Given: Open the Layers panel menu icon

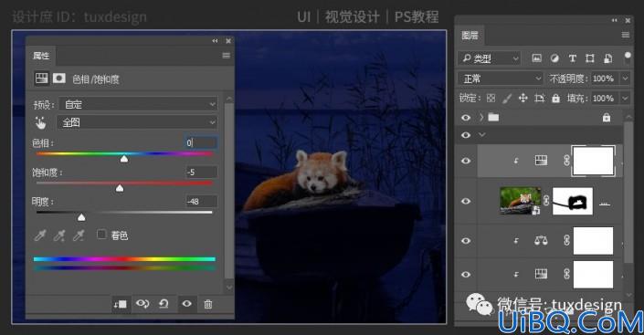Looking at the screenshot, I should [625, 35].
